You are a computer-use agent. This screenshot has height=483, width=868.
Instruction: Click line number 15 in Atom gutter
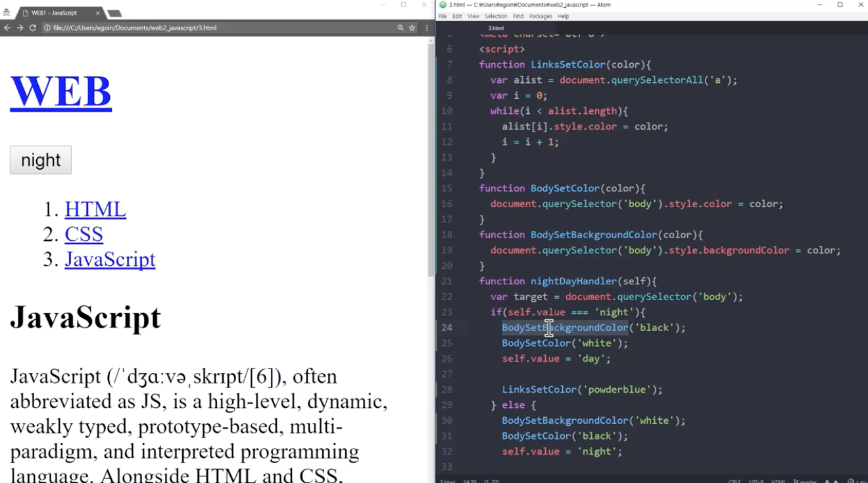(447, 188)
